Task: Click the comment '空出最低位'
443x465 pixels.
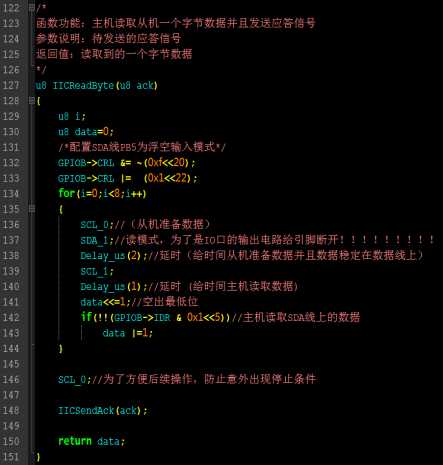Action: point(170,302)
